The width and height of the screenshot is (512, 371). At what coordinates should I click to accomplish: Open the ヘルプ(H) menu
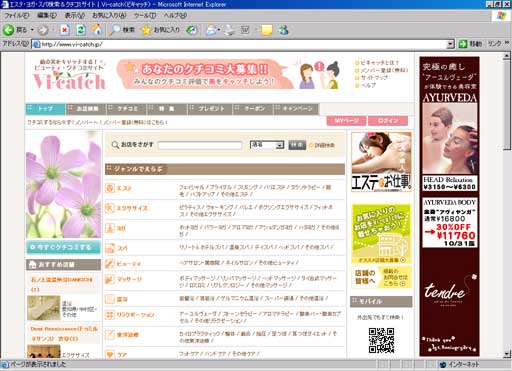[175, 15]
